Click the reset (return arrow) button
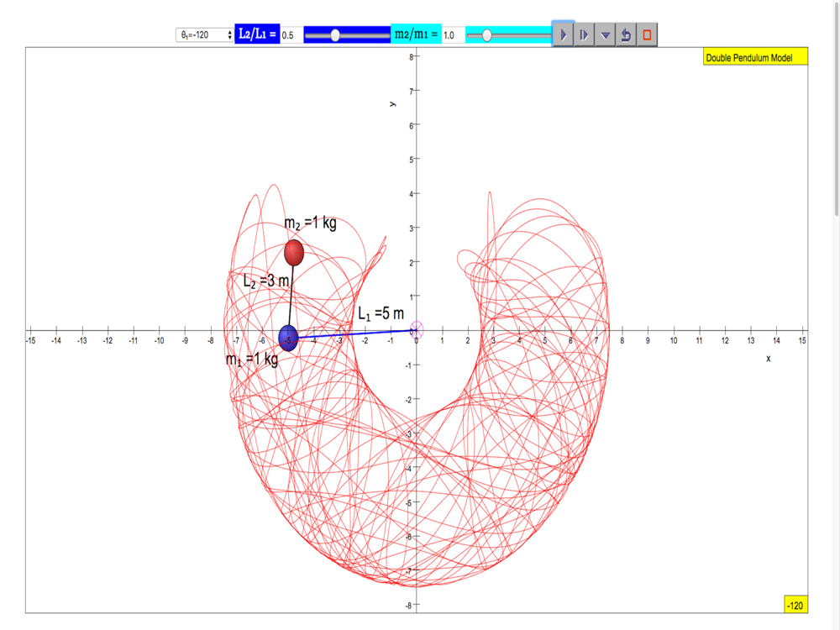Image resolution: width=840 pixels, height=630 pixels. (x=626, y=34)
